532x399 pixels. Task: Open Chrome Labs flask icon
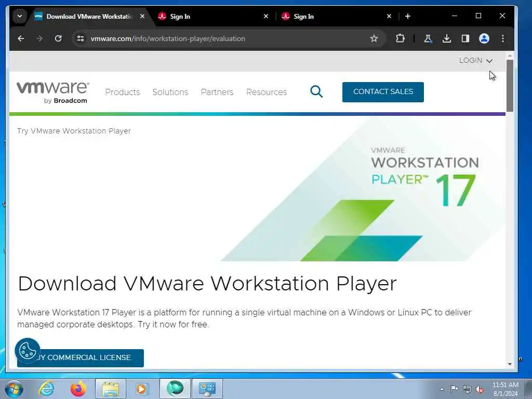(x=428, y=38)
